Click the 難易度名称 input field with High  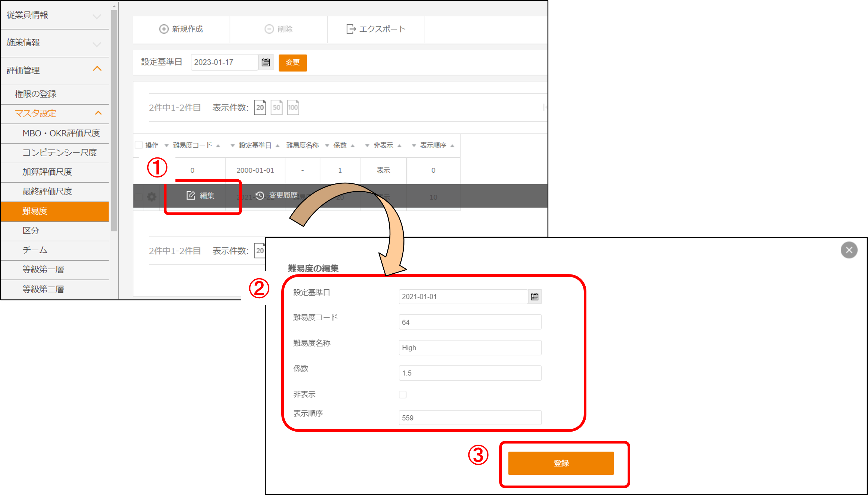point(470,347)
